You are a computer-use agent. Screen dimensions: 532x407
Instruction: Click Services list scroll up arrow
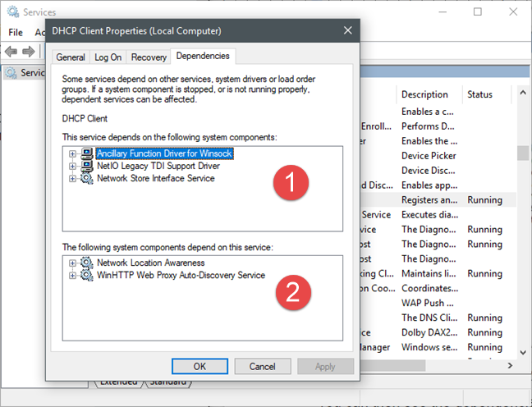click(523, 93)
